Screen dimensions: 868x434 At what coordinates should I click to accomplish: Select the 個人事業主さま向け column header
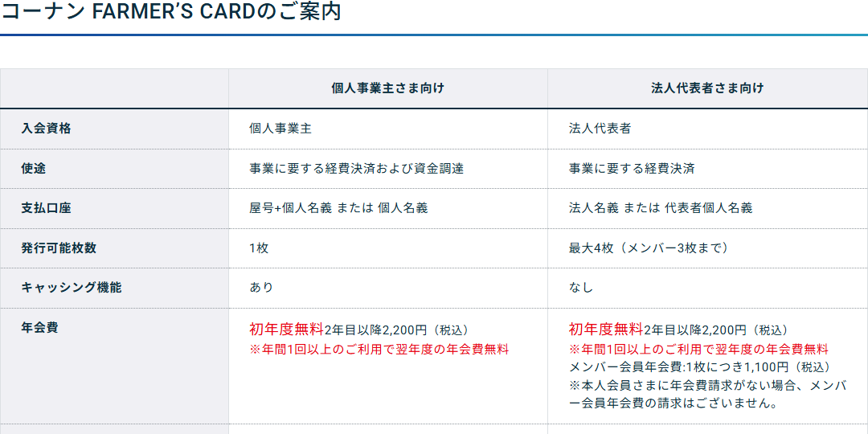click(x=387, y=88)
